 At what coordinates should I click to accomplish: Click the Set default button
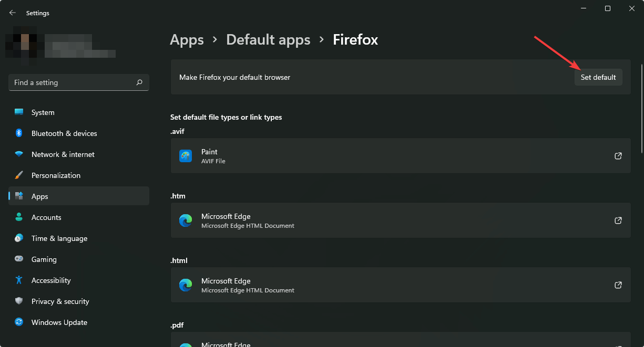coord(598,77)
